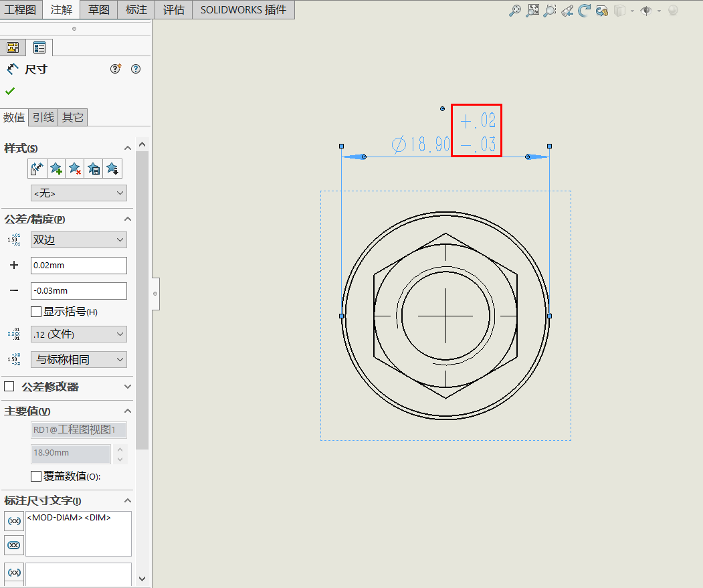Viewport: 703px width, 588px height.
Task: Click the tolerance type icon beside 双边
Action: pos(14,239)
